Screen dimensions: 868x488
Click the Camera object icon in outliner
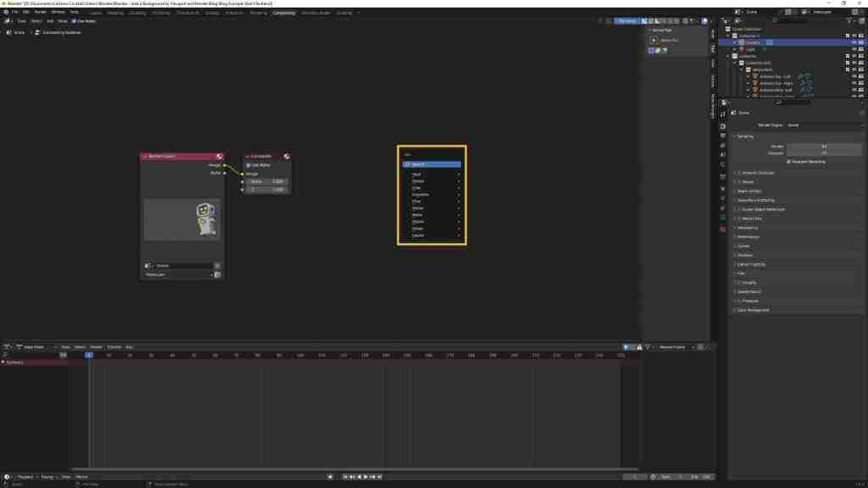pos(742,42)
